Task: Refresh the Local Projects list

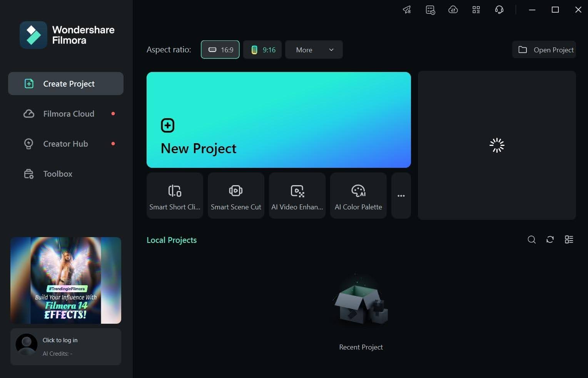Action: tap(550, 239)
